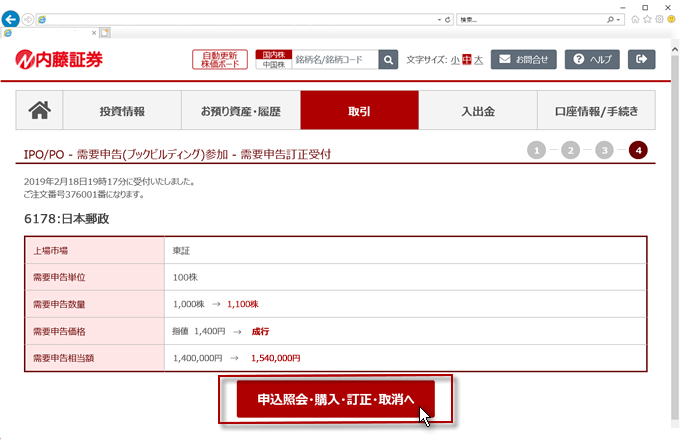680x448 pixels.
Task: Open a new browser tab
Action: click(105, 33)
